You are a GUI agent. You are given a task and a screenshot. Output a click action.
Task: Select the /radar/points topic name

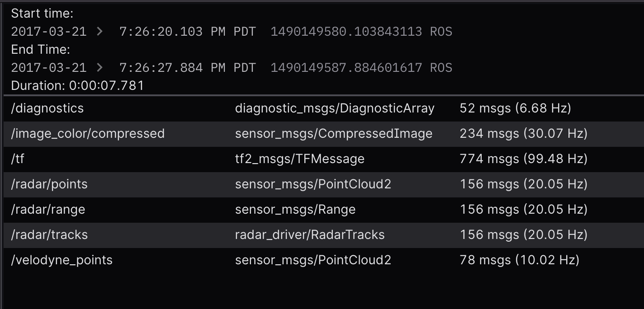pos(49,184)
